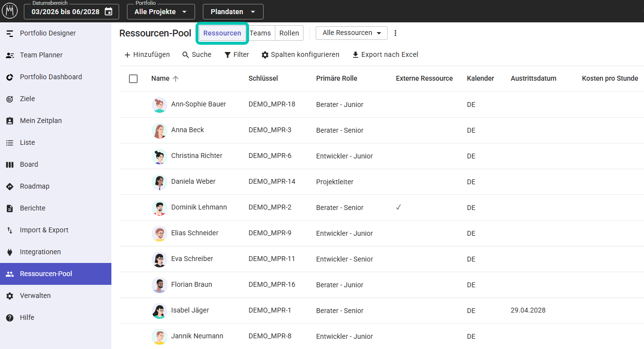
Task: Click the Ziele target icon
Action: coord(10,99)
